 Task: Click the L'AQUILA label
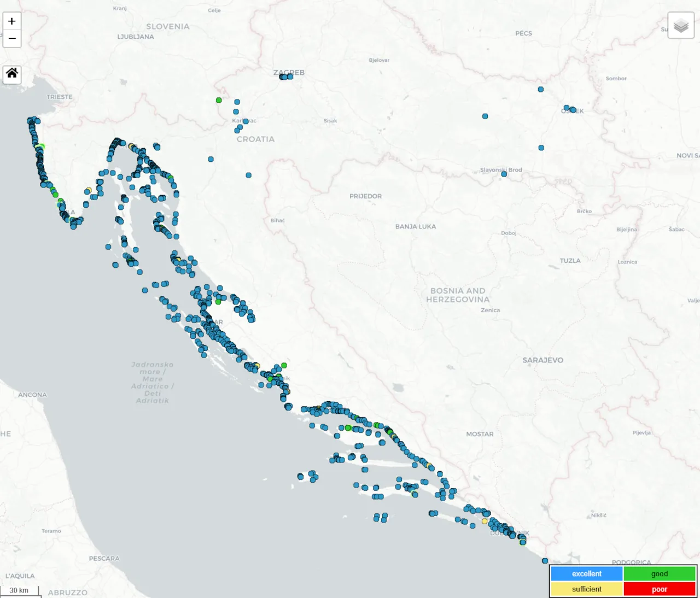pyautogui.click(x=20, y=576)
